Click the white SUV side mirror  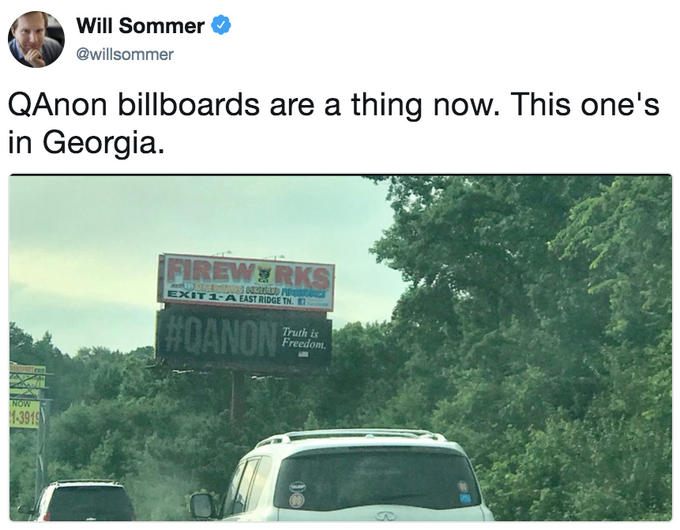pyautogui.click(x=201, y=505)
